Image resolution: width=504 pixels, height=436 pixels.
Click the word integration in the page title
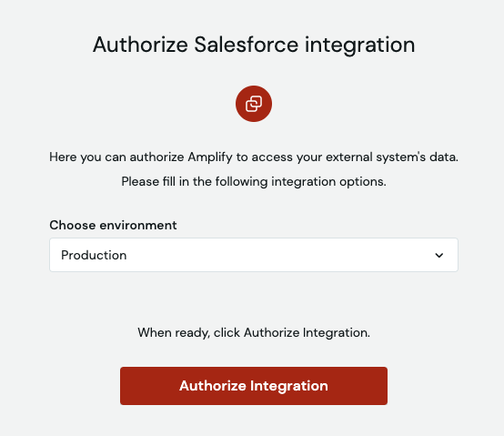coord(360,45)
